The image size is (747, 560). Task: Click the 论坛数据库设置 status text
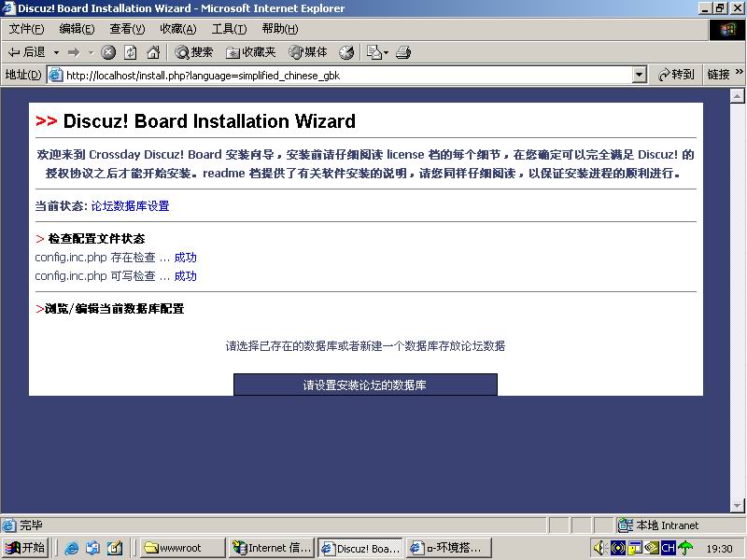(130, 205)
